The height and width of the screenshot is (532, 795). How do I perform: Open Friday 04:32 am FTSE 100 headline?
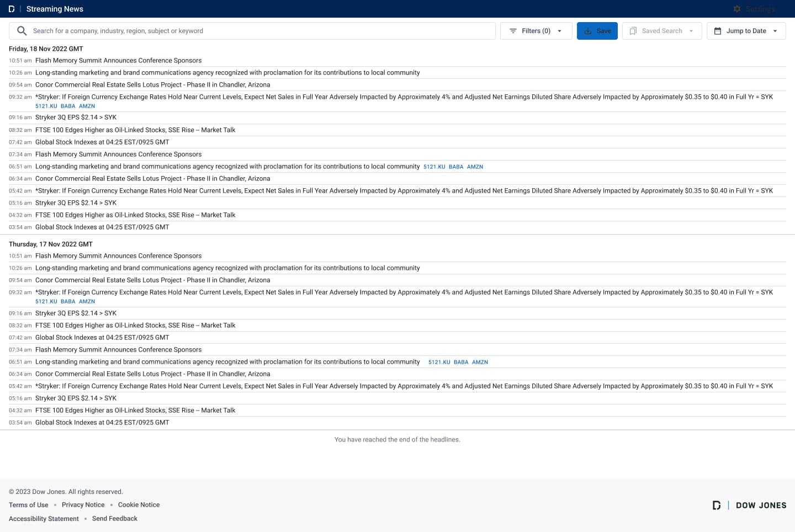pos(135,215)
